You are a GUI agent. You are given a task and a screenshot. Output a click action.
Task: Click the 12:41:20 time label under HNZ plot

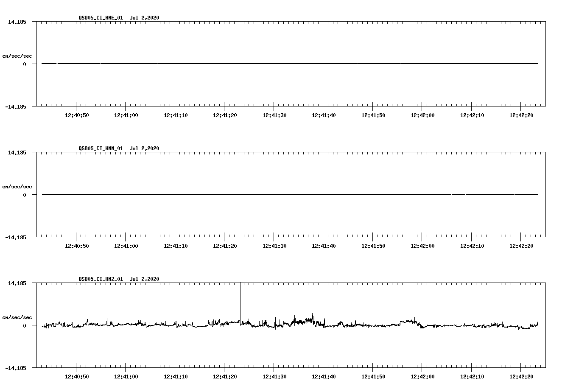[x=225, y=377]
